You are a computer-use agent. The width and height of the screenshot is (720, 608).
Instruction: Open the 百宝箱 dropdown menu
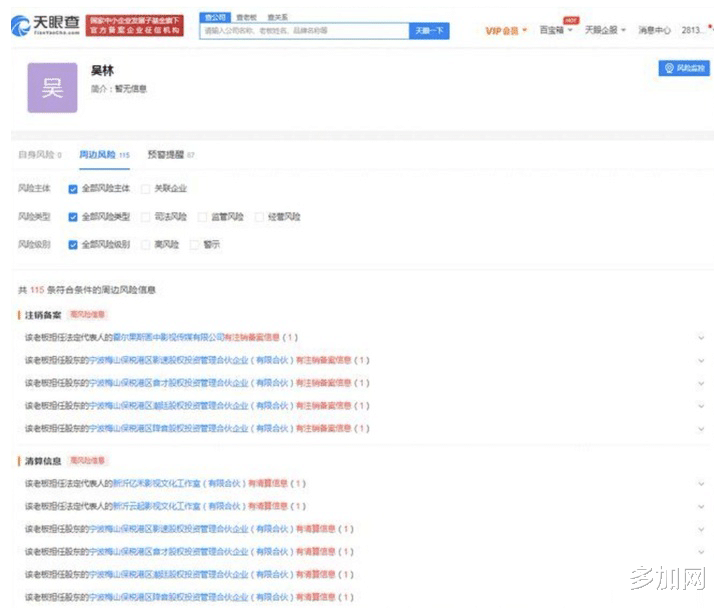[556, 30]
